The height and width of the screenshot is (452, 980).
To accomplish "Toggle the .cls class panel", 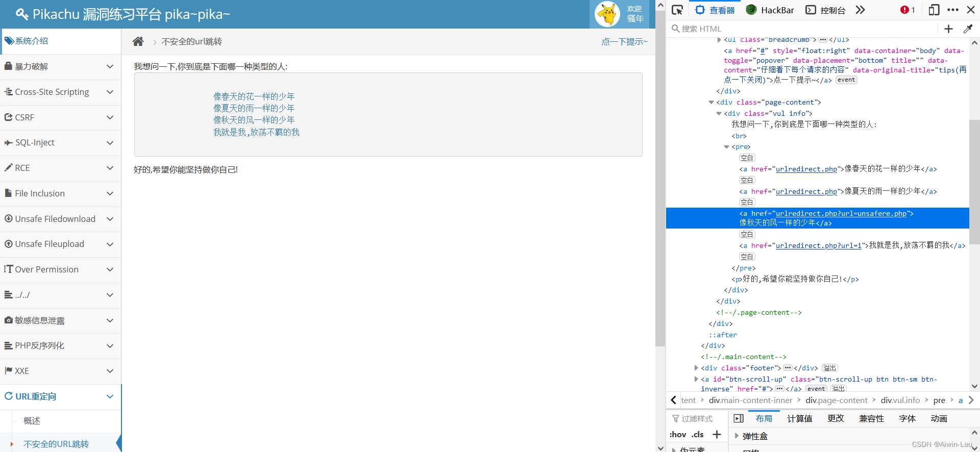I will 698,435.
